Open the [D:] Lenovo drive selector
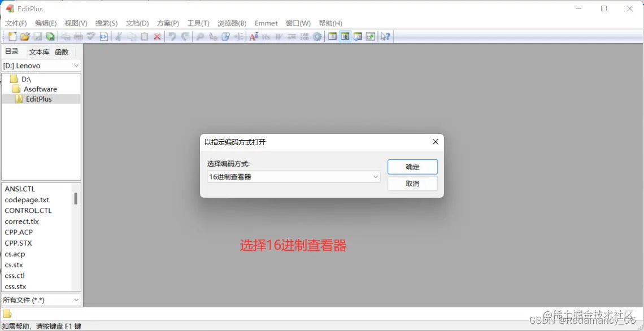Image resolution: width=644 pixels, height=331 pixels. (x=41, y=65)
